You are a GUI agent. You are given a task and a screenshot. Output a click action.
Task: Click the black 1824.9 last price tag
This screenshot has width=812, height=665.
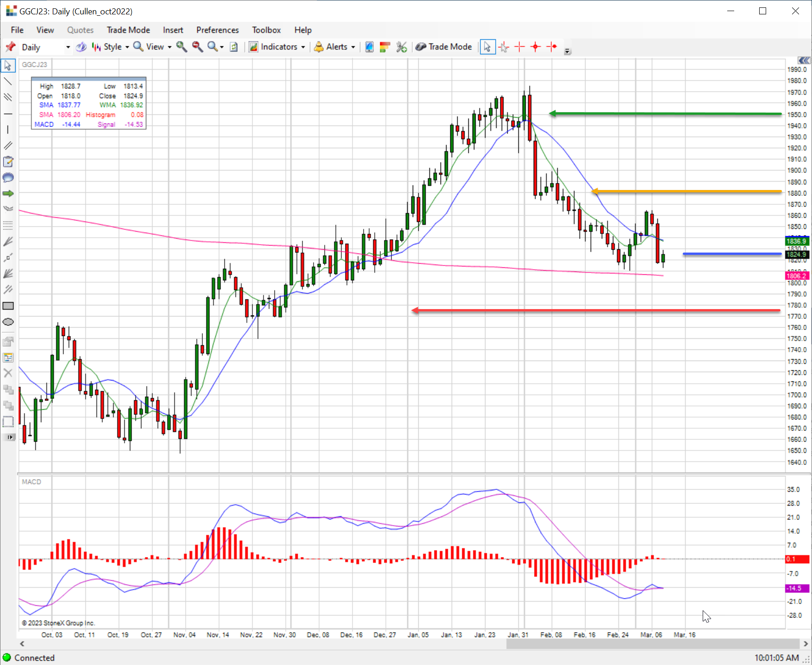click(x=797, y=254)
